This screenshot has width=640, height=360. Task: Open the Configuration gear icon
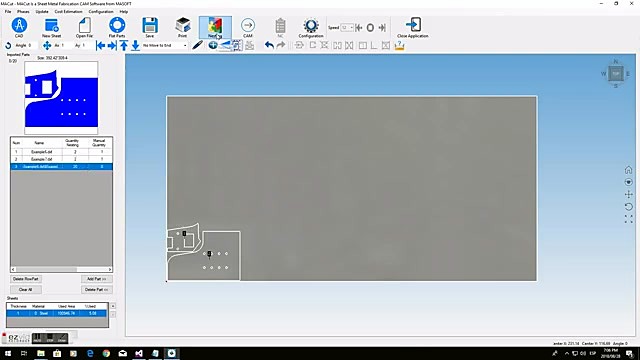click(311, 25)
